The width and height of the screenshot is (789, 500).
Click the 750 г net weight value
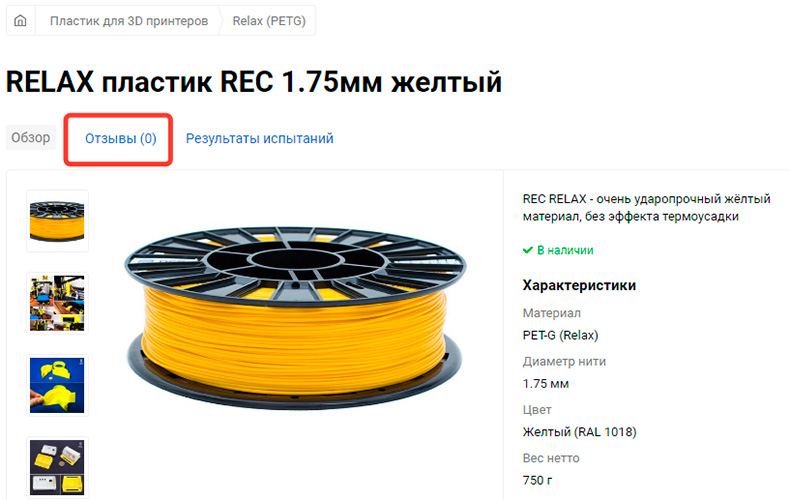537,480
